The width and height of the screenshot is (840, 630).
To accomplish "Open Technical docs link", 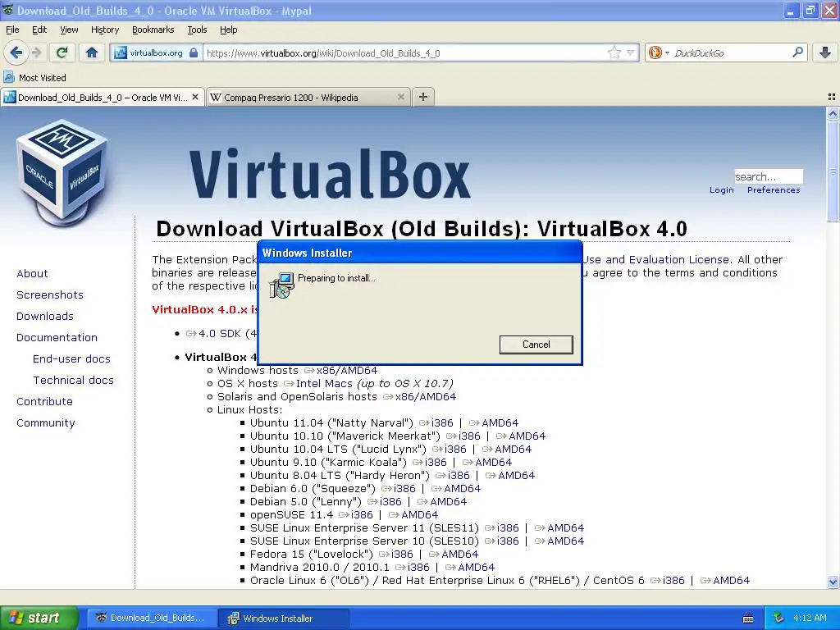I will pos(73,381).
